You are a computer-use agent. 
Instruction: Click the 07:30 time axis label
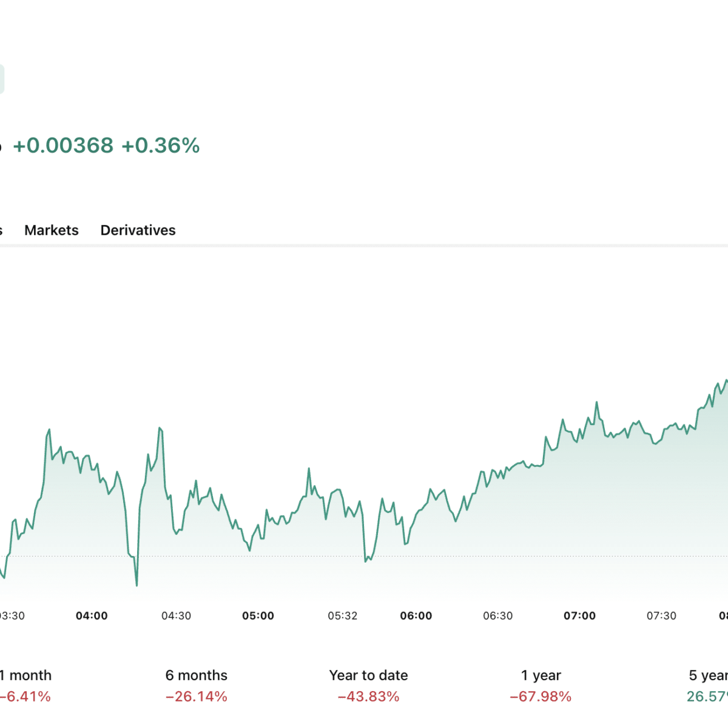(661, 616)
